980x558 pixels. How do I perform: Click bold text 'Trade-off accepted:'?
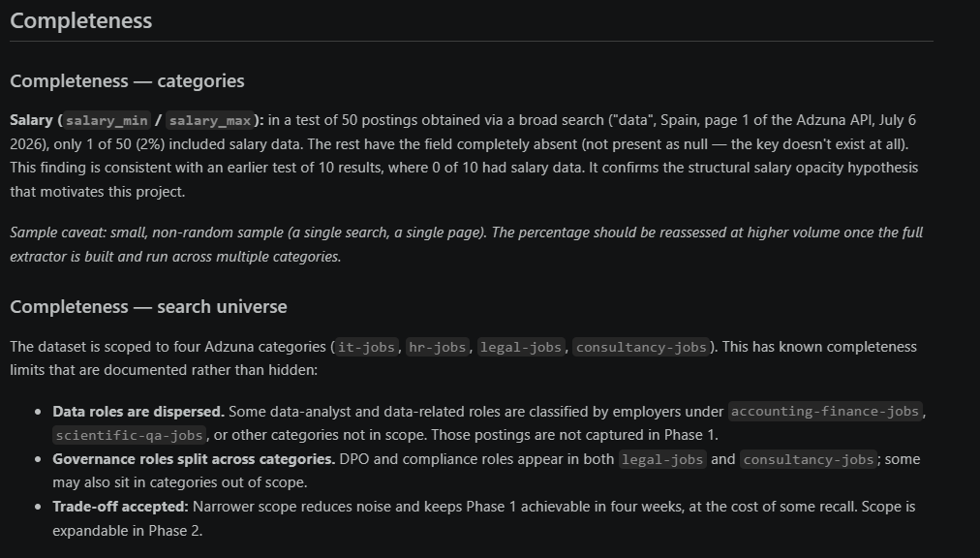click(120, 507)
